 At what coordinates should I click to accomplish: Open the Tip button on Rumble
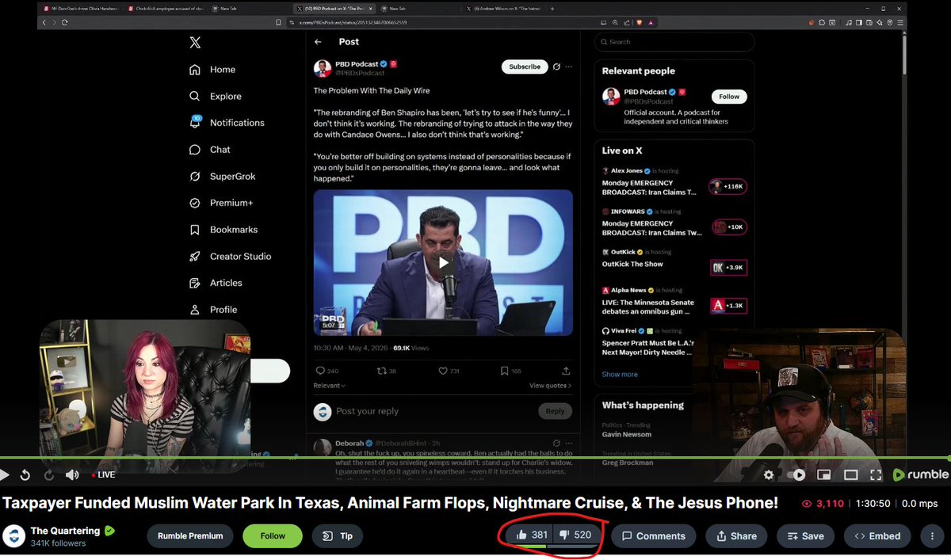(x=338, y=536)
